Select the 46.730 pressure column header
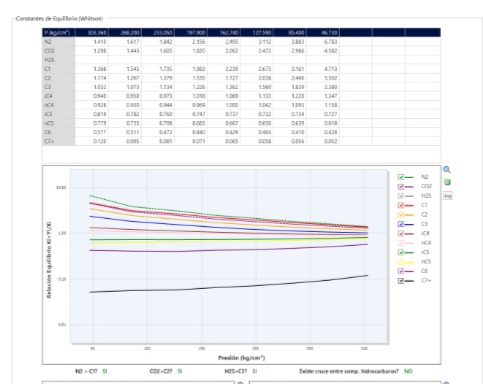Viewport: 483px width, 384px height. (323, 32)
